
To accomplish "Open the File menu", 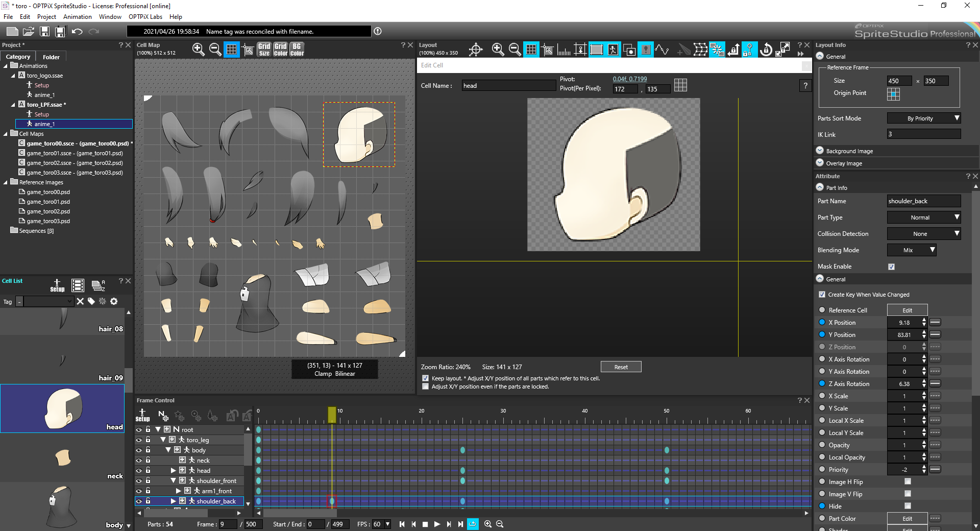I will (x=8, y=17).
